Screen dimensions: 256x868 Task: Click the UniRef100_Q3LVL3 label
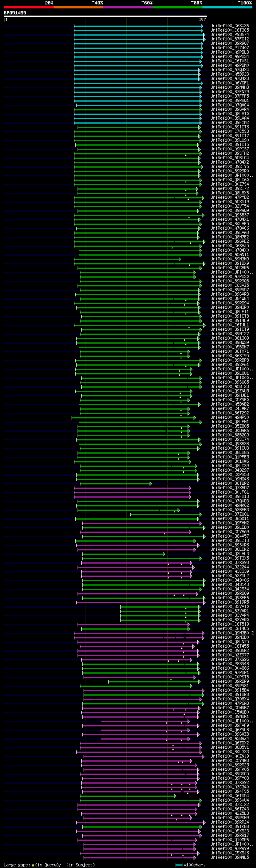(230, 554)
